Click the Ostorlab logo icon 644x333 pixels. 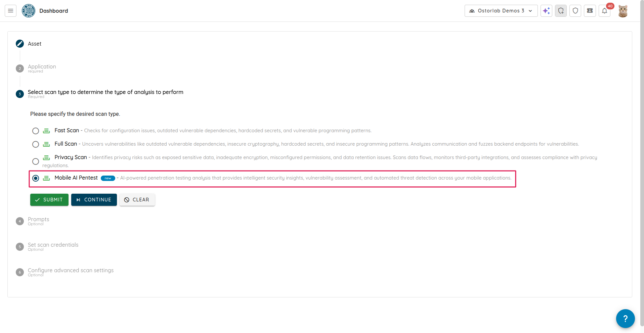[x=29, y=11]
